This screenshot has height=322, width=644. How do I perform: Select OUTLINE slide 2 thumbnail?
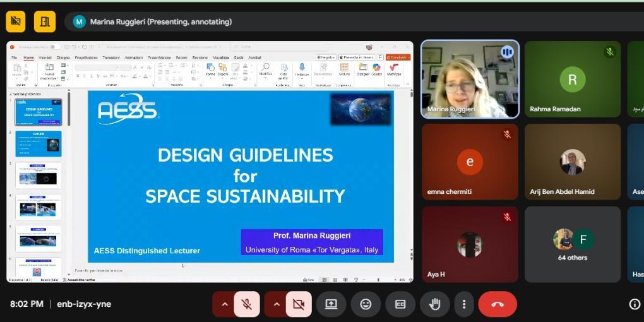[x=39, y=144]
